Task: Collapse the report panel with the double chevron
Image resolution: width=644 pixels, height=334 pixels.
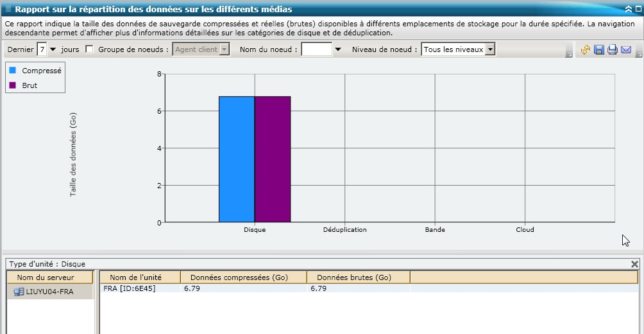Action: click(x=629, y=8)
